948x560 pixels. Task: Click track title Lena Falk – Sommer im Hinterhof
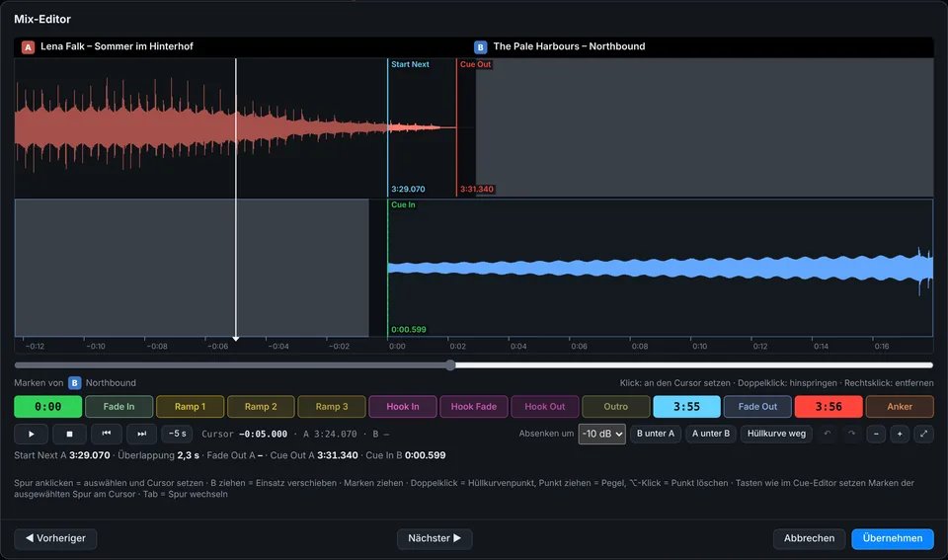[117, 46]
